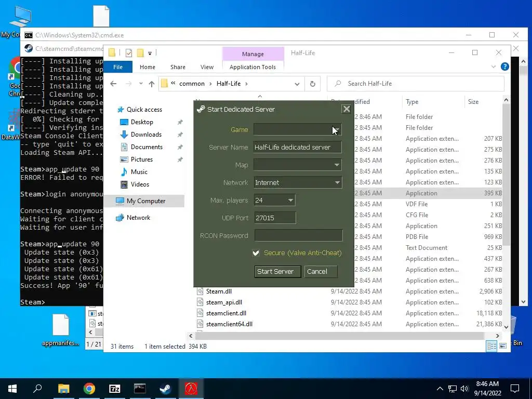Select the Steam.dll file
This screenshot has width=532, height=399.
219,291
